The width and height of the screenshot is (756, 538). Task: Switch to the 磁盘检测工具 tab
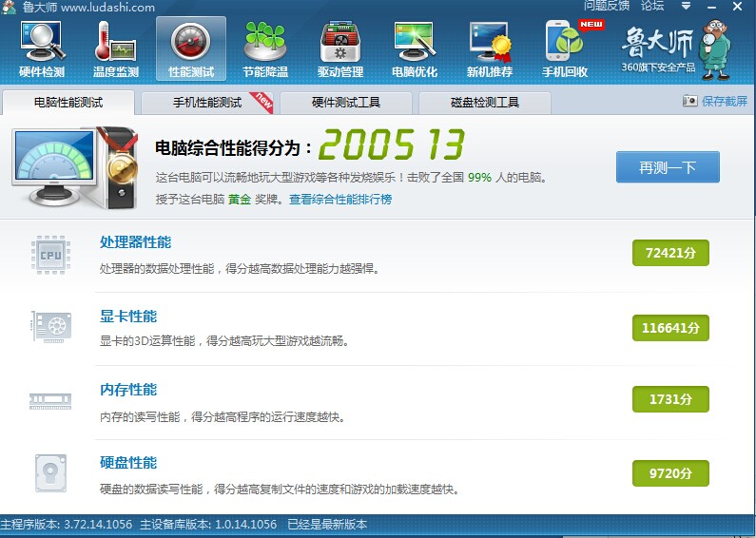pos(485,103)
